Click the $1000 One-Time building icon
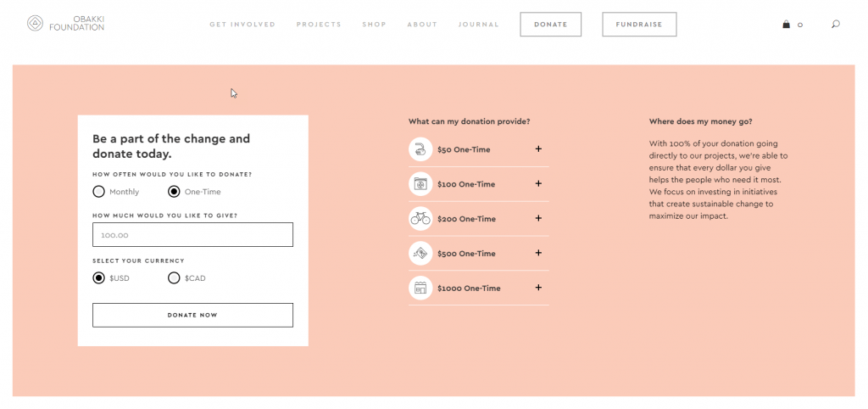The height and width of the screenshot is (409, 868). pyautogui.click(x=420, y=288)
